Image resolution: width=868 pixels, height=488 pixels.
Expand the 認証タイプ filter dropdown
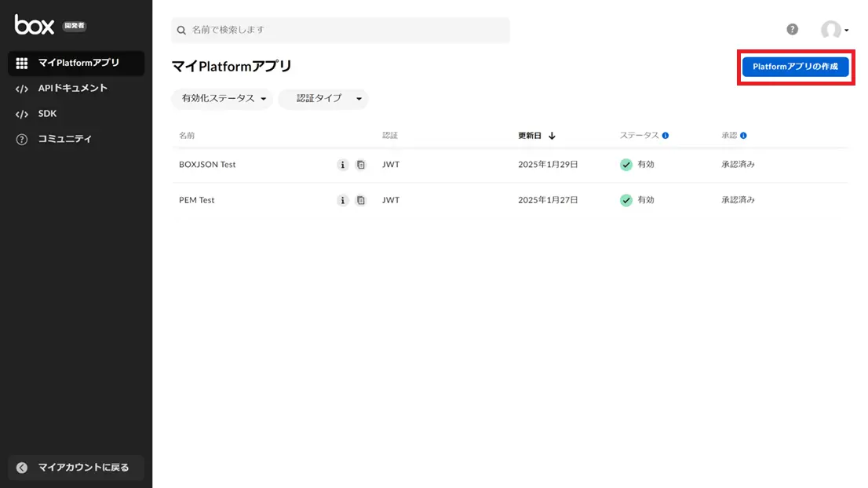(323, 99)
